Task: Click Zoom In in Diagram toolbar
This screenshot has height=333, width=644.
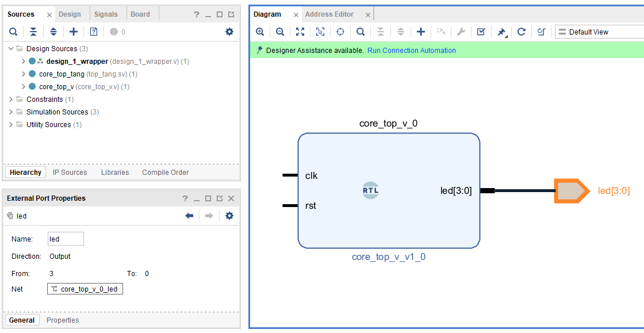Action: point(260,32)
